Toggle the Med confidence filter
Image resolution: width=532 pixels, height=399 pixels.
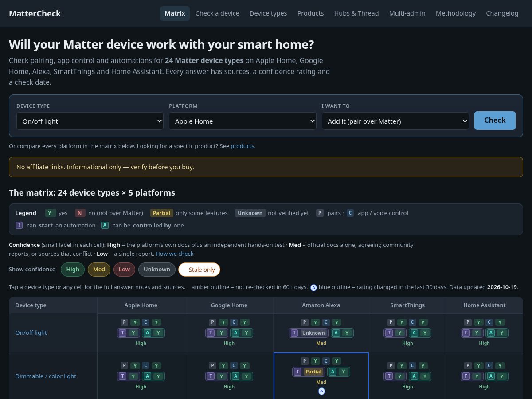coord(99,270)
